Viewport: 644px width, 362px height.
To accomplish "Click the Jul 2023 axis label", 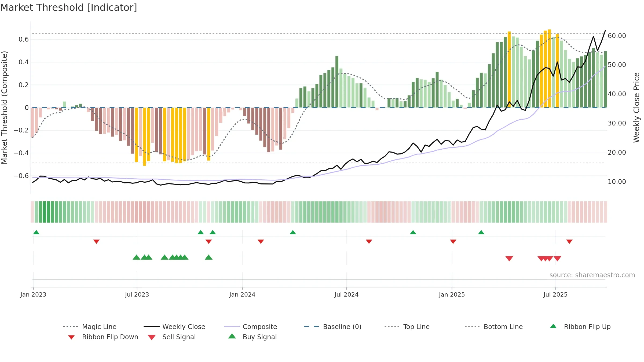I will (137, 295).
